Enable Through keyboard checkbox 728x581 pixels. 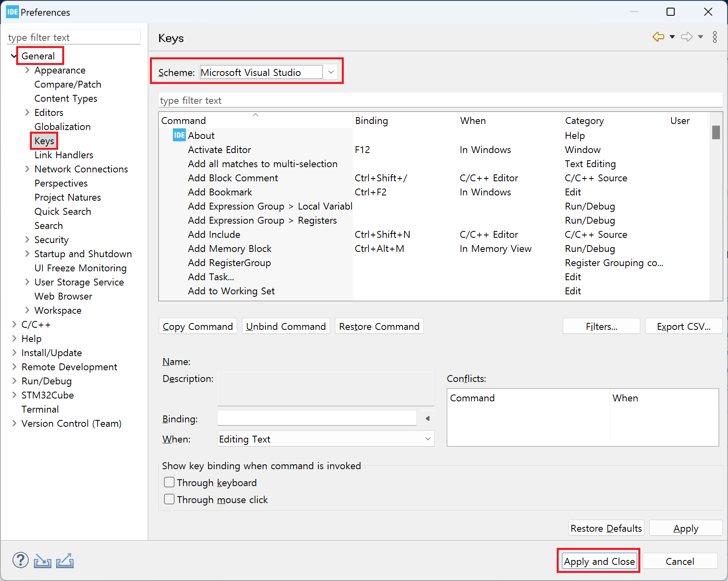pyautogui.click(x=169, y=482)
